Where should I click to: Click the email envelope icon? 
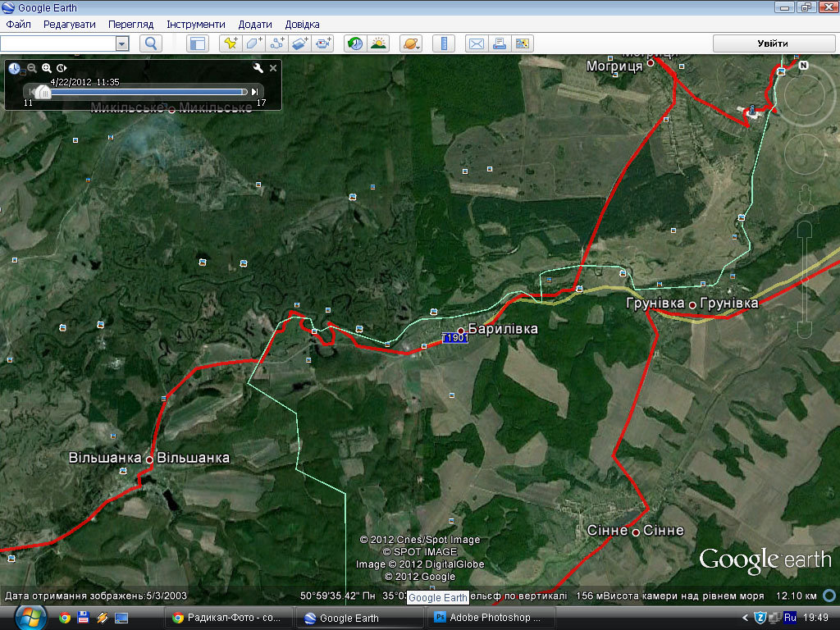[476, 43]
